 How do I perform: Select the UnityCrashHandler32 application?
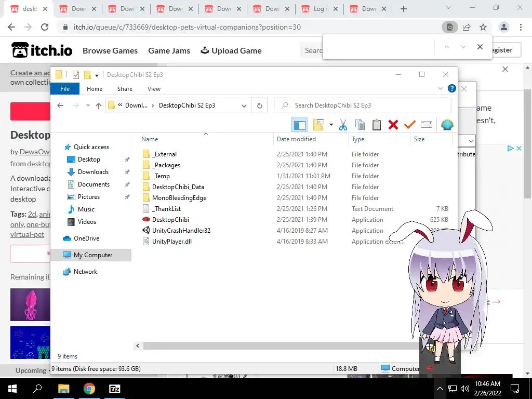click(x=181, y=230)
